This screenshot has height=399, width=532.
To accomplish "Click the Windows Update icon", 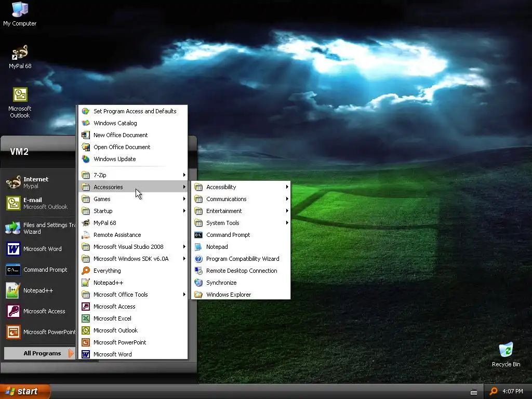I will [x=86, y=159].
